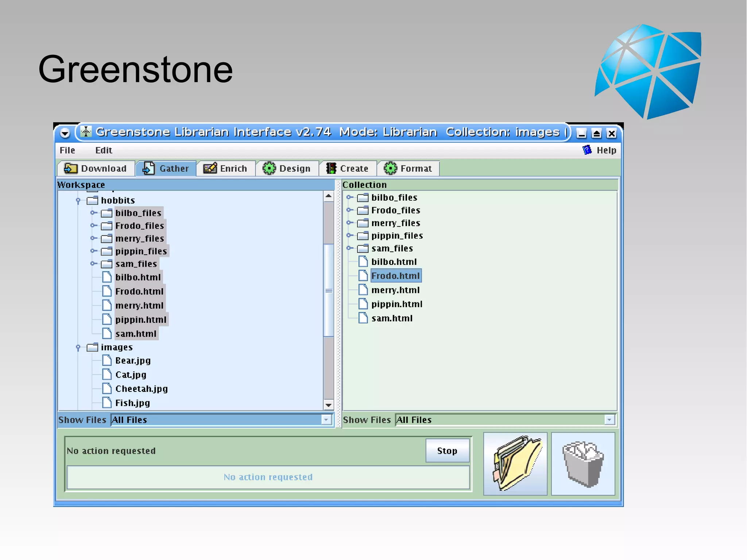Click Cat.jpg file icon

107,374
